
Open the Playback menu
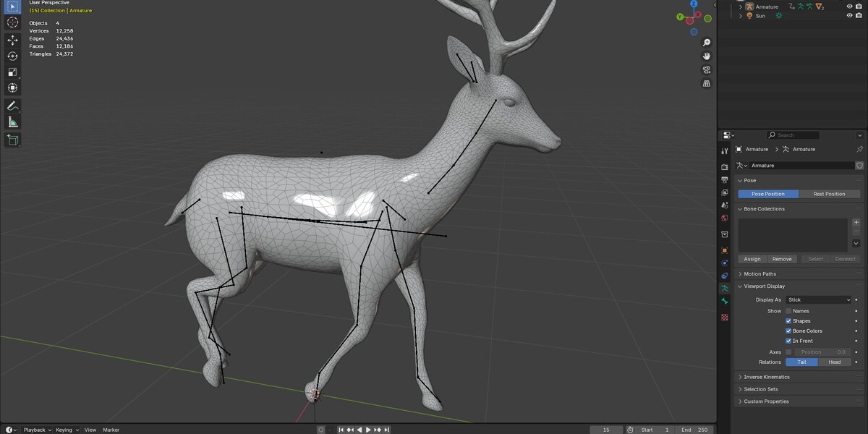tap(35, 430)
